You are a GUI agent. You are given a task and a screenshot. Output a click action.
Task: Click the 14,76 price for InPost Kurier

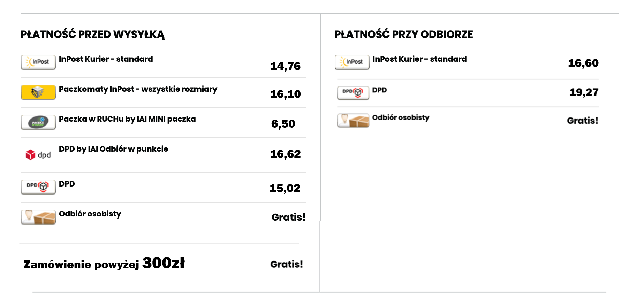[x=285, y=66]
